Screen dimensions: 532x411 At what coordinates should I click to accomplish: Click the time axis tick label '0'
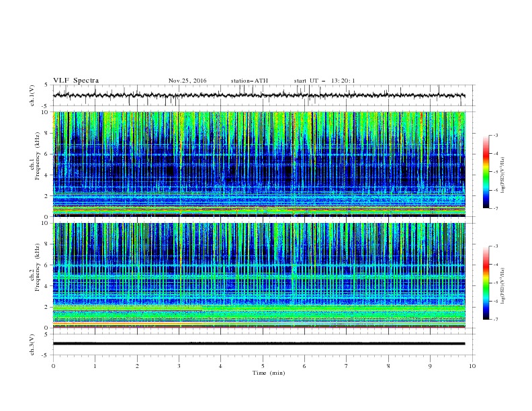click(53, 366)
